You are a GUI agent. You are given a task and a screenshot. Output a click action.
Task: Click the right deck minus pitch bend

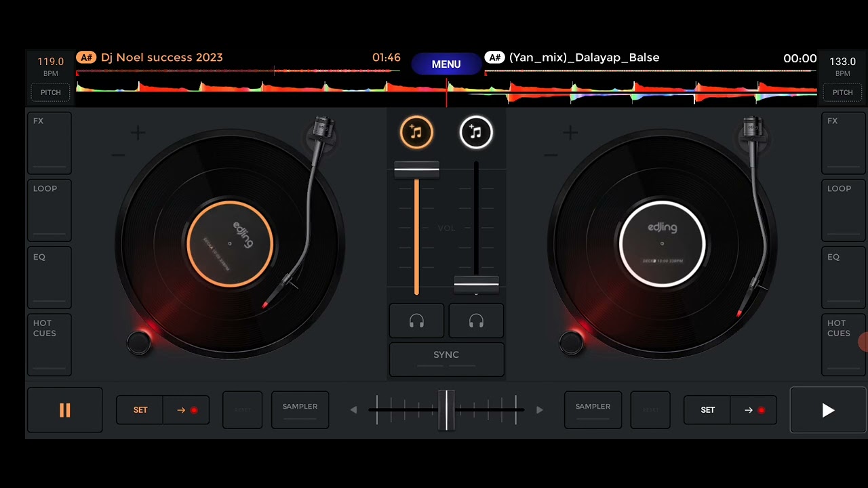(551, 155)
